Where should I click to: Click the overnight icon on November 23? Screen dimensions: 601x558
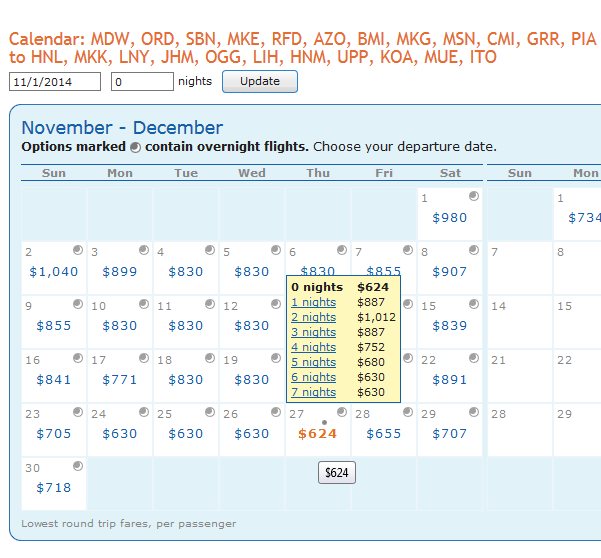pos(78,412)
